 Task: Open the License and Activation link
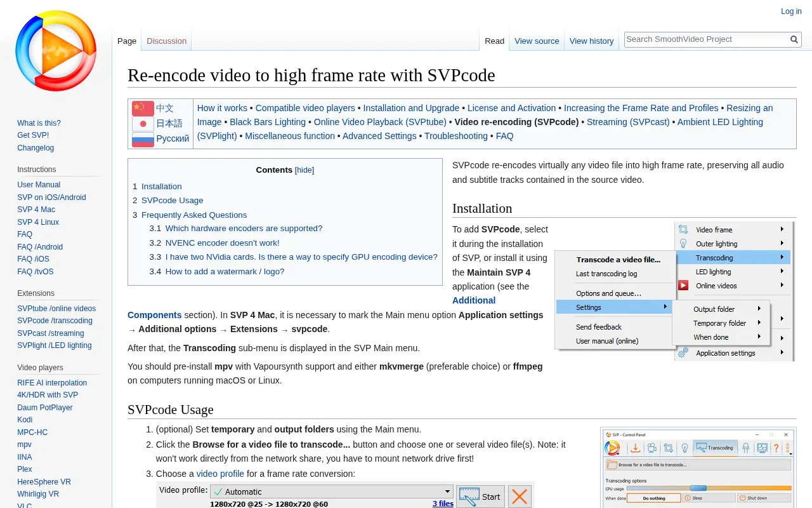coord(511,108)
